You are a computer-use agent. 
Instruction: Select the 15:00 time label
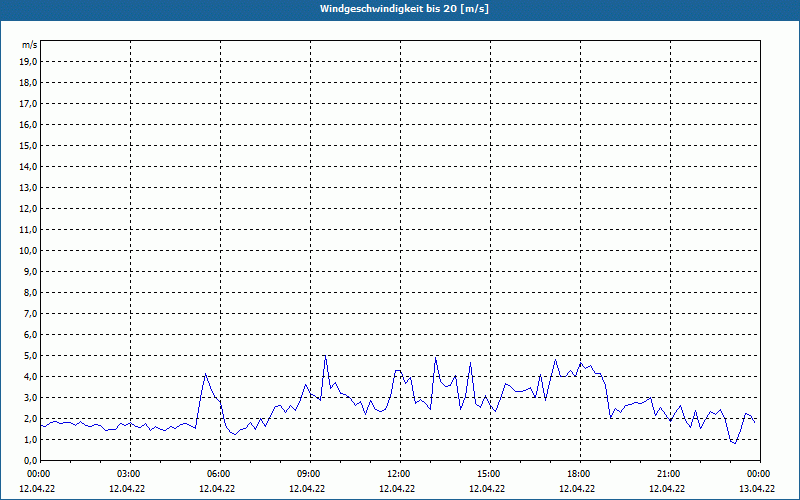pos(490,474)
